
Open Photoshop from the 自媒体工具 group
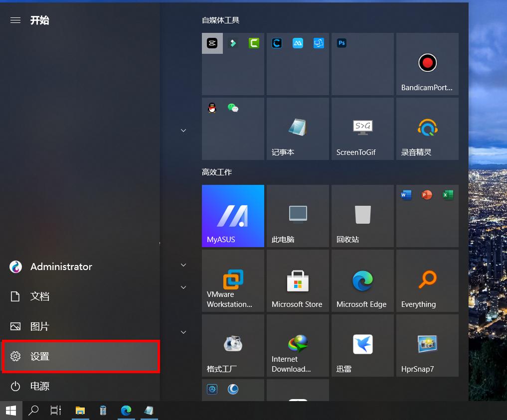pyautogui.click(x=341, y=43)
